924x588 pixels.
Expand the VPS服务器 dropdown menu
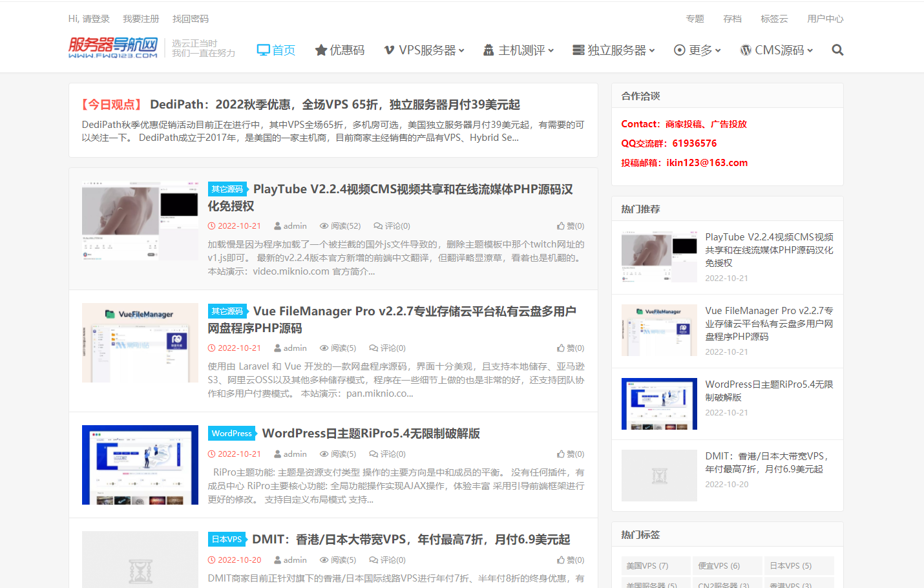tap(425, 50)
